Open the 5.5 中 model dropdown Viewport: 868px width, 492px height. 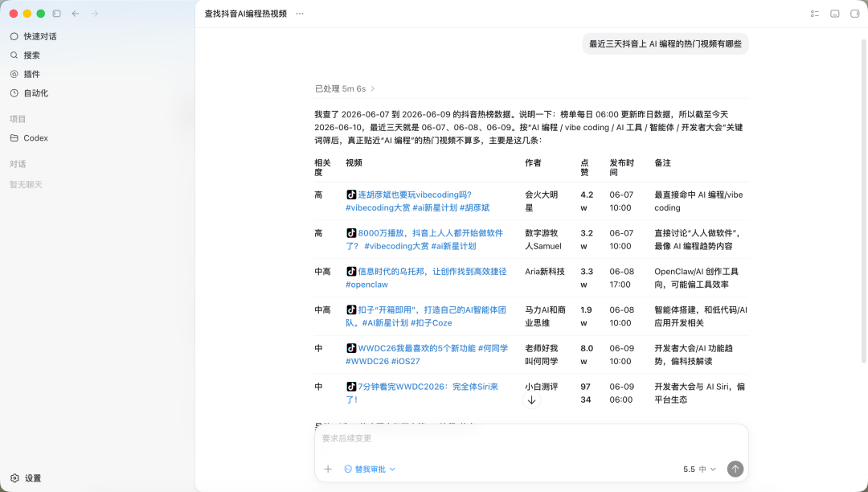pos(699,469)
